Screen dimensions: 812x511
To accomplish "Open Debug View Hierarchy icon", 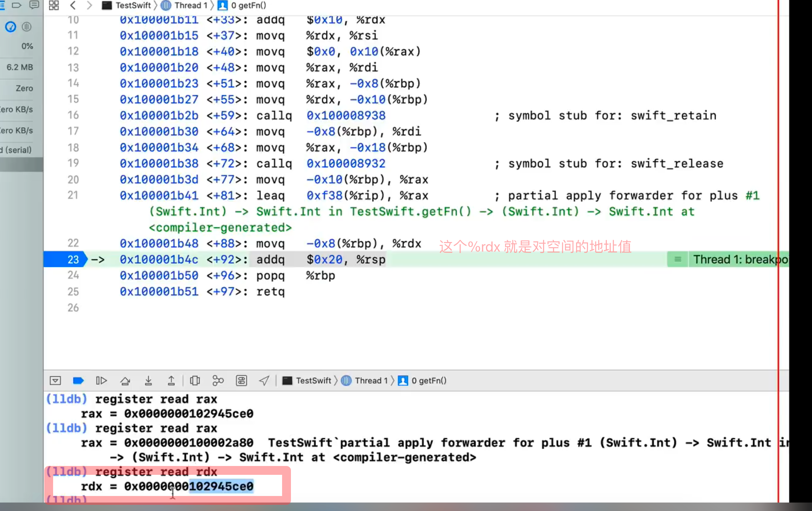I will [x=195, y=381].
